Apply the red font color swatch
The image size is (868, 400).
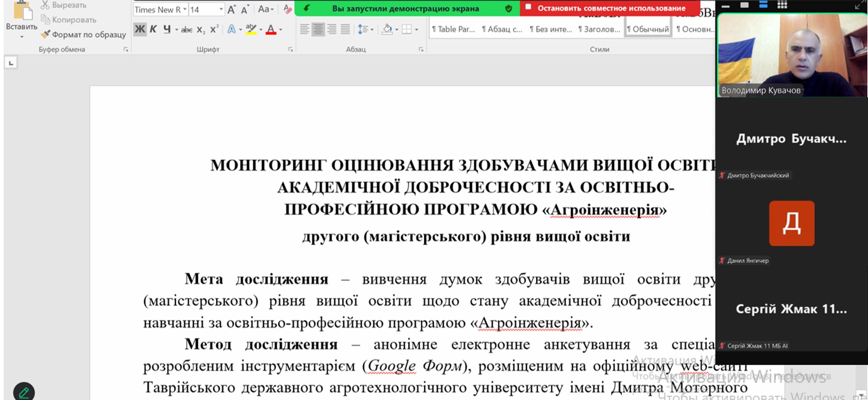(x=271, y=30)
